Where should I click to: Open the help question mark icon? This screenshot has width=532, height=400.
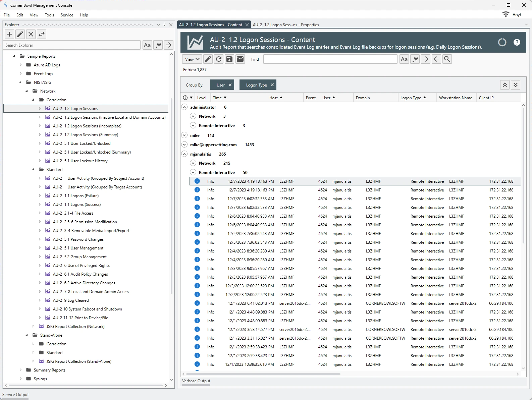(517, 42)
